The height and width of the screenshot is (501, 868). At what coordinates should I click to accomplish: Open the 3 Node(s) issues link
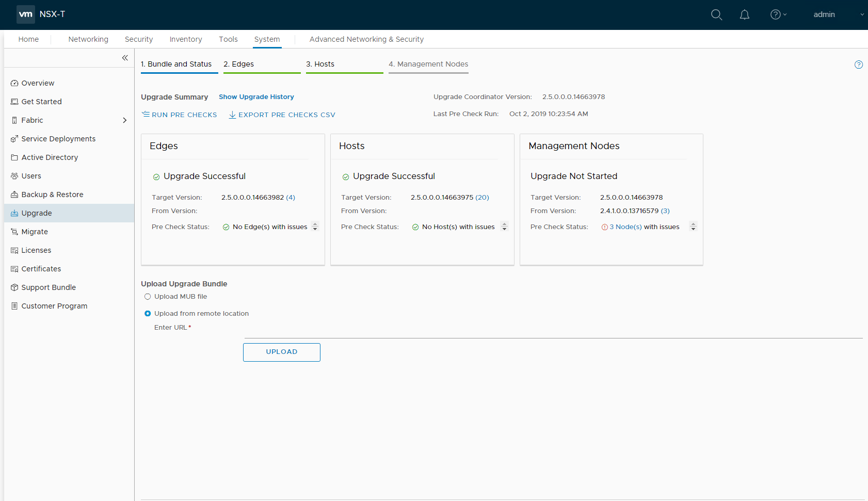pyautogui.click(x=625, y=227)
